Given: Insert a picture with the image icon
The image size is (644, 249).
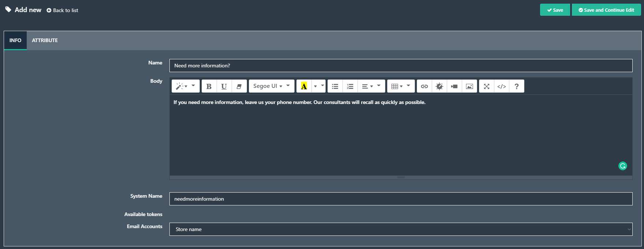Looking at the screenshot, I should coord(469,86).
